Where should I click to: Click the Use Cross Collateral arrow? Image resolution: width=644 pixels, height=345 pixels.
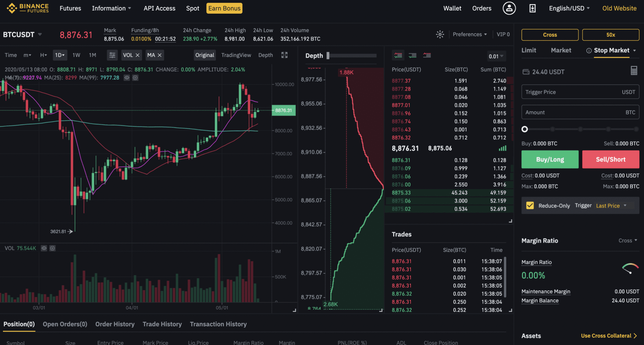tap(635, 336)
